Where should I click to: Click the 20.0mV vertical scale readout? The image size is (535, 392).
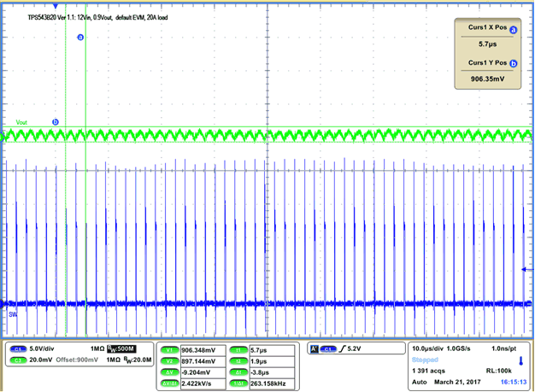click(41, 360)
